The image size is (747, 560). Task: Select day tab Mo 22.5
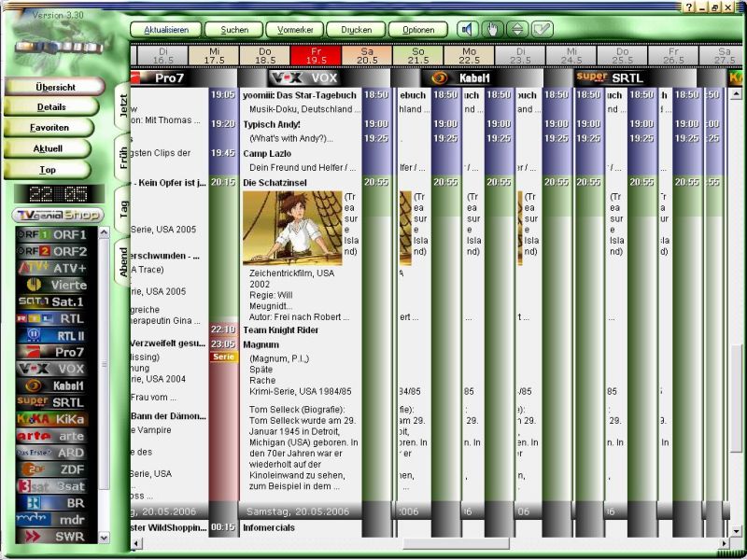[470, 55]
